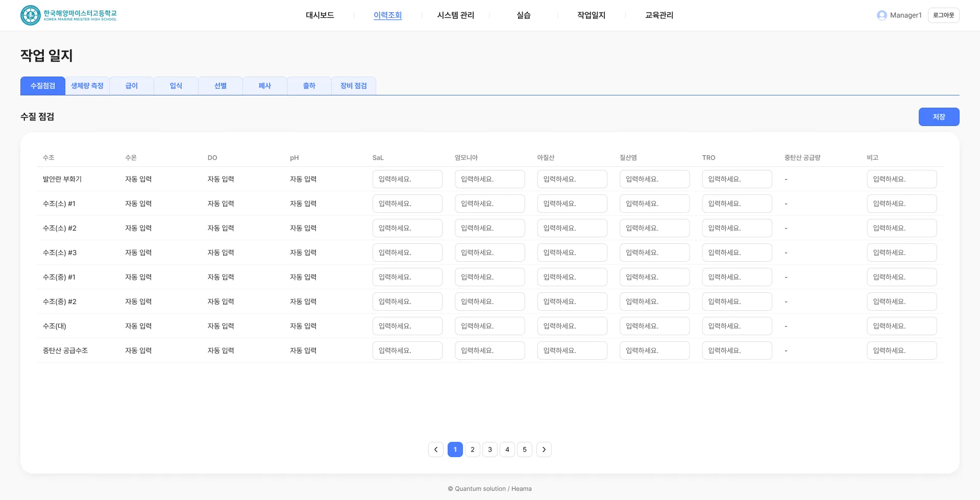
Task: Click the 로그아웃 button
Action: point(944,15)
